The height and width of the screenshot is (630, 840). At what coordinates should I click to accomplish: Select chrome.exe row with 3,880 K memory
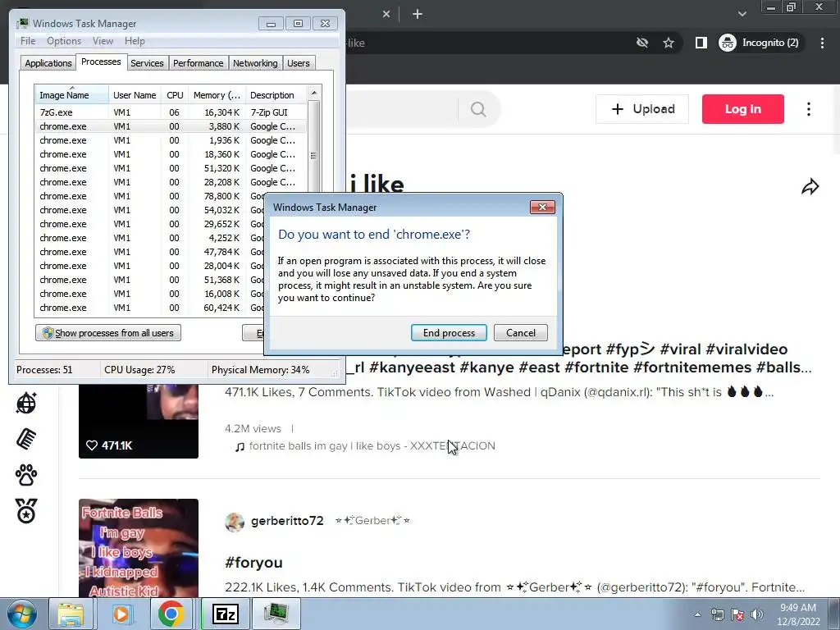click(x=171, y=126)
